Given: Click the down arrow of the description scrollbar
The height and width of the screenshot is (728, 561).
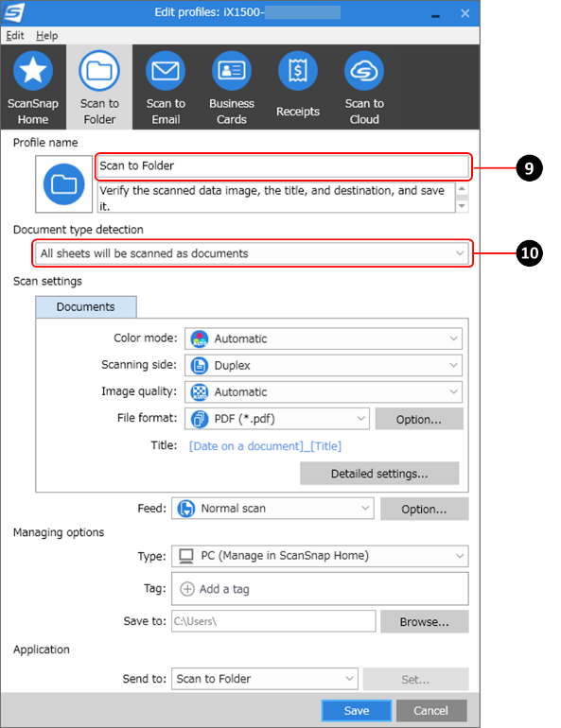Looking at the screenshot, I should point(462,206).
